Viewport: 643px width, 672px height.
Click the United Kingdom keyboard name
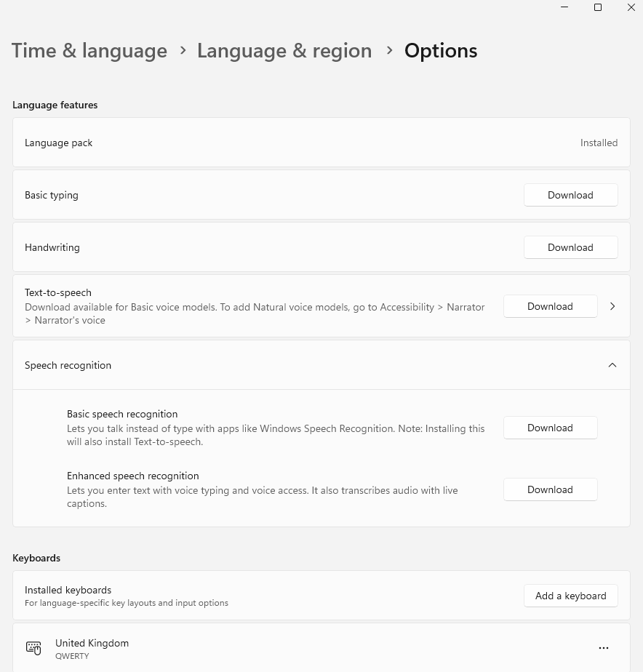click(92, 643)
